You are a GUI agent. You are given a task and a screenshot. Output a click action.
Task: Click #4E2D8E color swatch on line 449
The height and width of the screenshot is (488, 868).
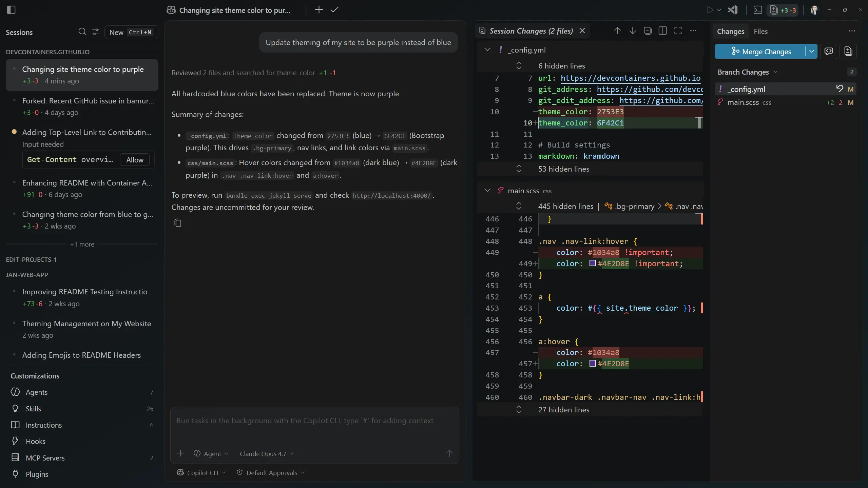[x=593, y=263]
